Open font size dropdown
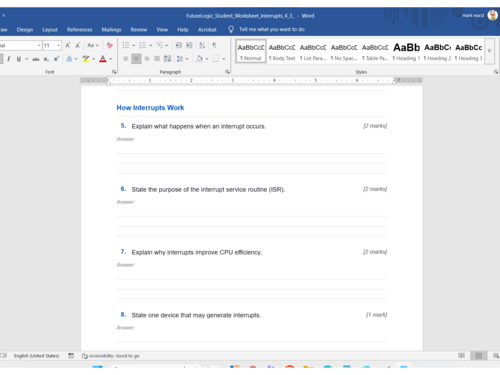500x375 pixels. point(59,45)
